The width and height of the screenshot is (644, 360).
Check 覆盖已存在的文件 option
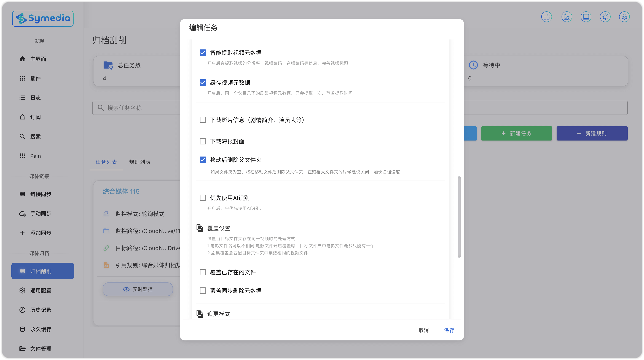(x=203, y=272)
